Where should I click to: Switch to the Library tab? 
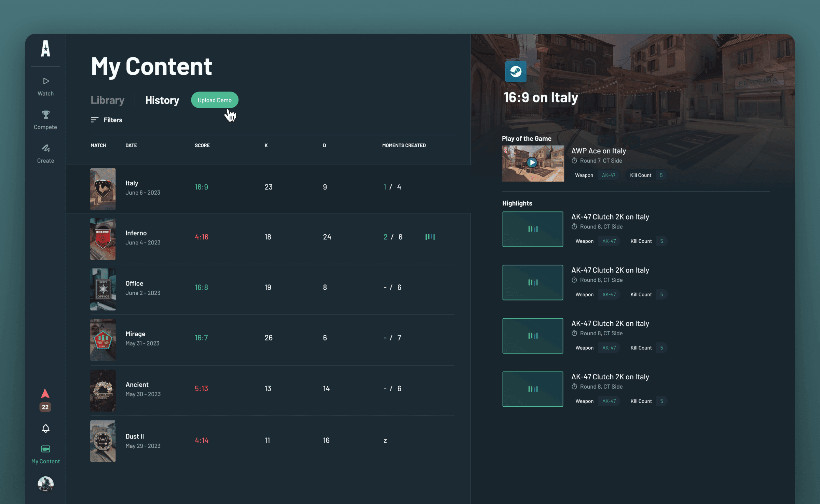(x=107, y=100)
